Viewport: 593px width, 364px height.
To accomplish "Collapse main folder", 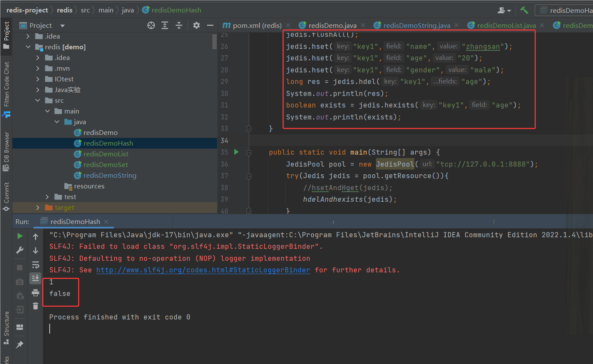I will (x=48, y=111).
